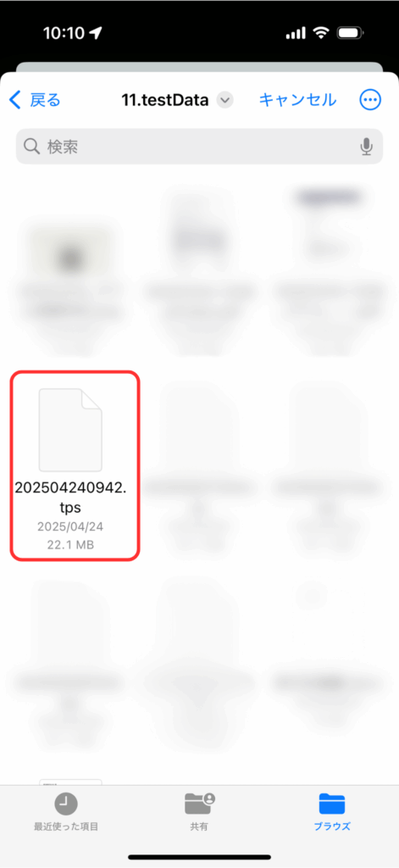Tap the 202504240942.tps file name
The width and height of the screenshot is (399, 868).
point(70,497)
